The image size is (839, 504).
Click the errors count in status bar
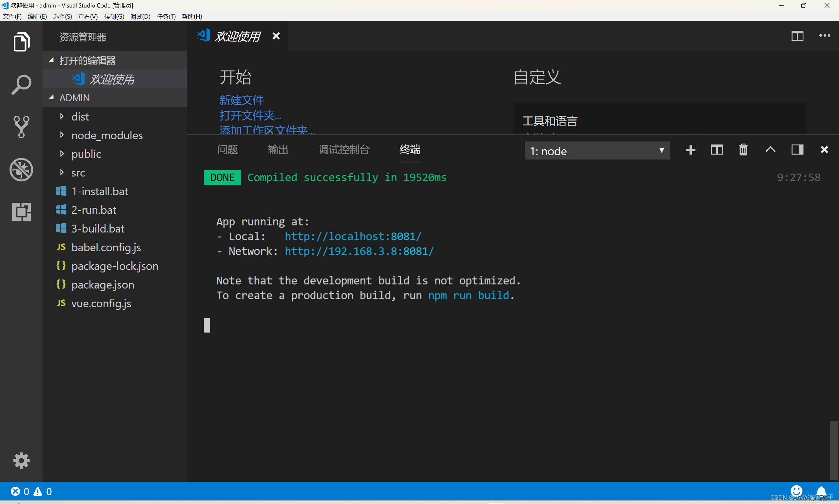pyautogui.click(x=20, y=492)
